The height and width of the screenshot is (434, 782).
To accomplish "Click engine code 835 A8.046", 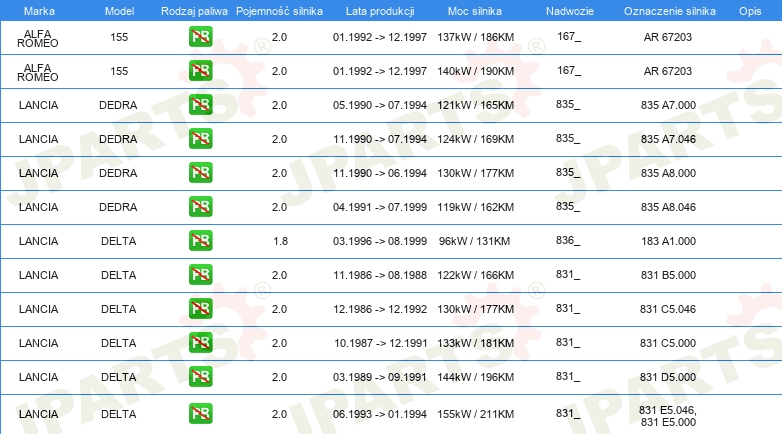I will (x=668, y=207).
